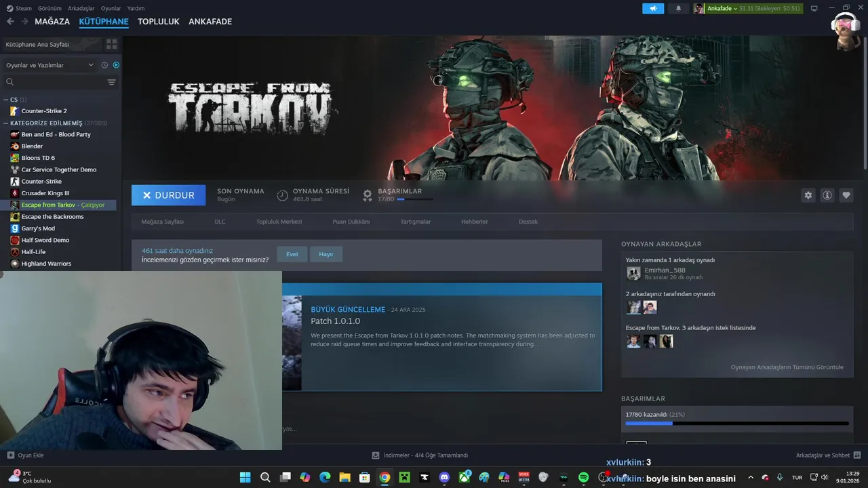This screenshot has width=868, height=488.
Task: Click the back navigation arrow
Action: (x=10, y=22)
